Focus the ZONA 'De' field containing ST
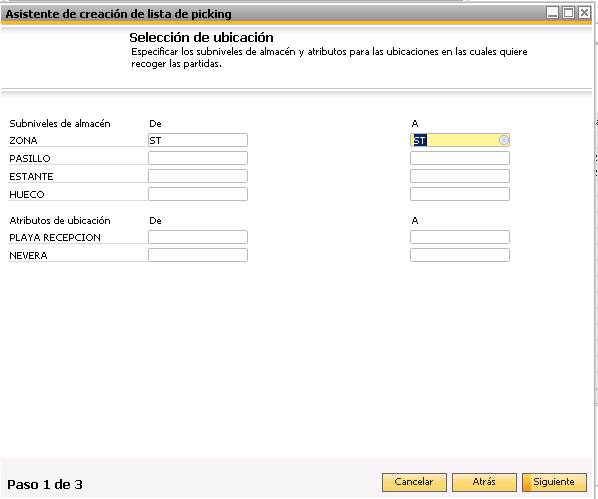598x499 pixels. [198, 140]
